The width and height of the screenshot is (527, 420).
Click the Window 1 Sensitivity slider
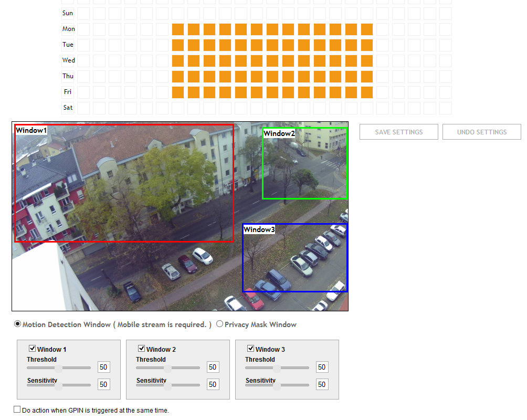point(59,385)
